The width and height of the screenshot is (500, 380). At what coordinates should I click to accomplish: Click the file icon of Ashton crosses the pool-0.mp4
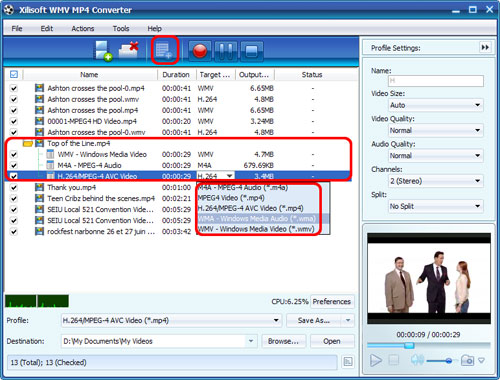[39, 88]
